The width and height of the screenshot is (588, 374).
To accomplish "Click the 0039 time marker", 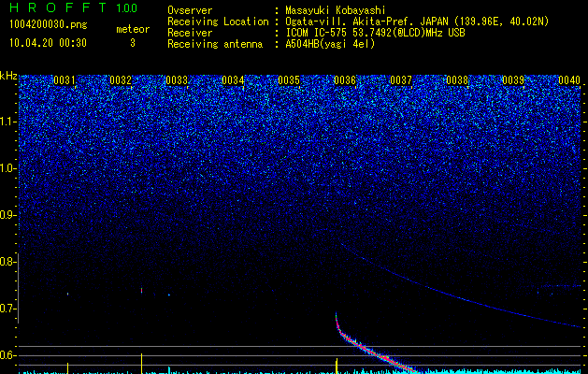I will click(x=513, y=80).
